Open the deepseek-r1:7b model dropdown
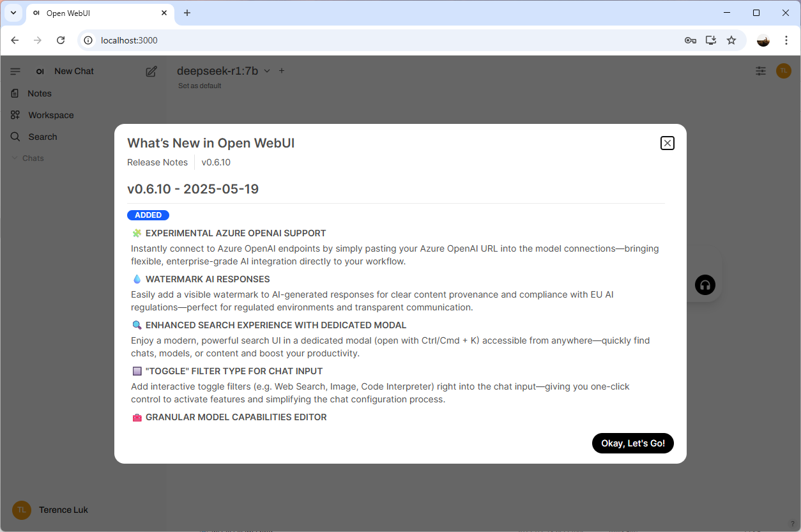The image size is (801, 532). click(224, 71)
